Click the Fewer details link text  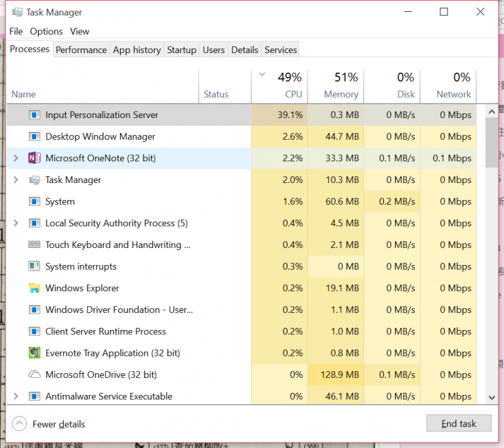tap(59, 424)
